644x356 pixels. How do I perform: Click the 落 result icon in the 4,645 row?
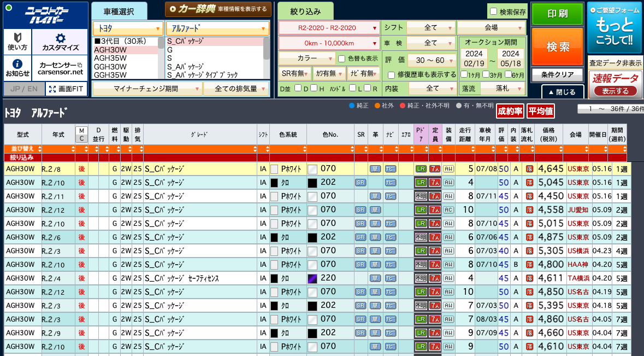pos(529,169)
